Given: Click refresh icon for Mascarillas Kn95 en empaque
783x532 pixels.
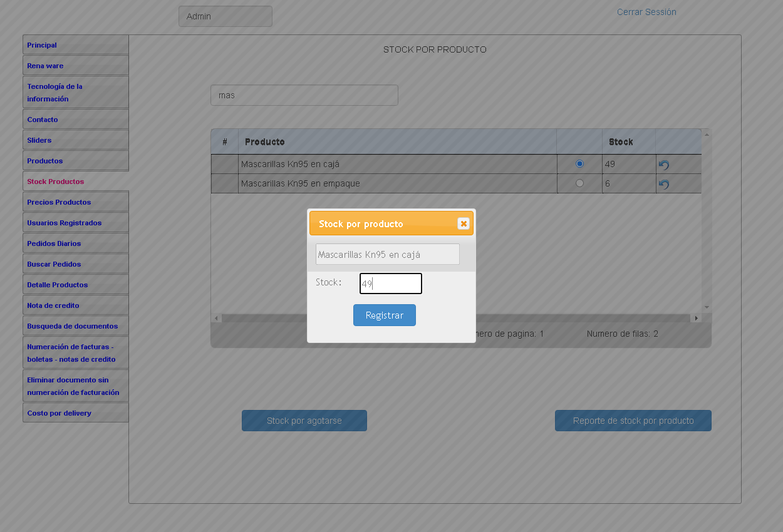Looking at the screenshot, I should tap(664, 184).
